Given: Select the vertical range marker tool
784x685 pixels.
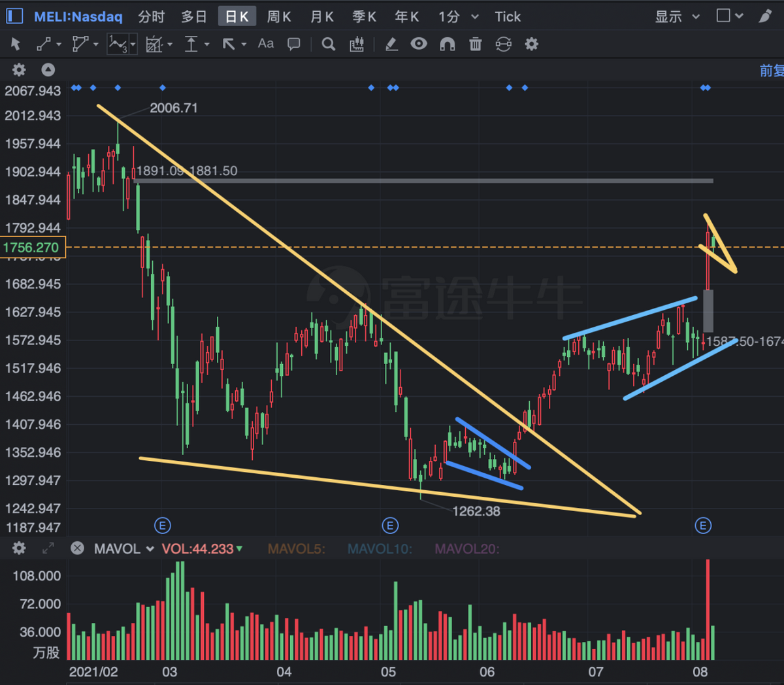Looking at the screenshot, I should pyautogui.click(x=191, y=44).
